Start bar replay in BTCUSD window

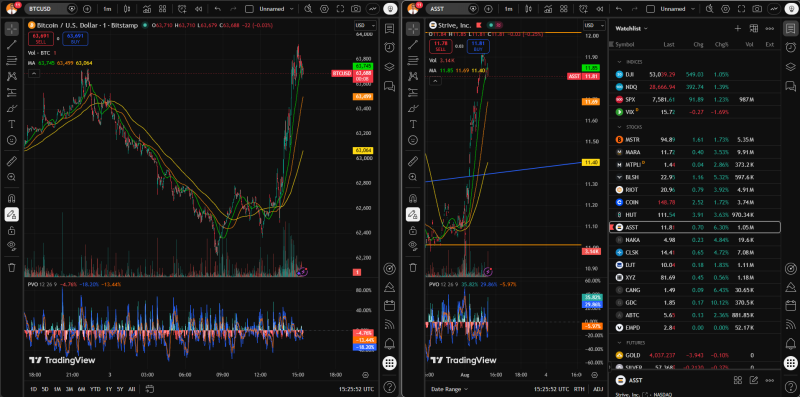198,9
